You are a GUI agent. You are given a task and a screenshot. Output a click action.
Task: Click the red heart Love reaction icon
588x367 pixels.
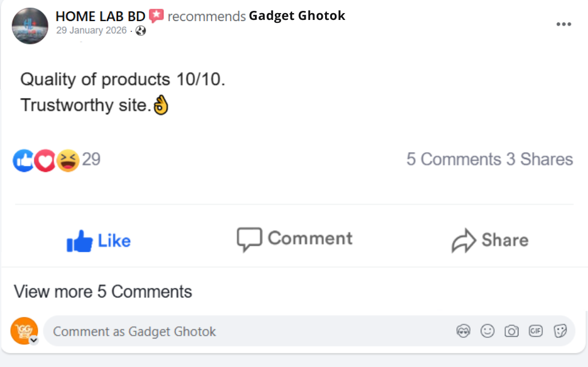point(44,161)
